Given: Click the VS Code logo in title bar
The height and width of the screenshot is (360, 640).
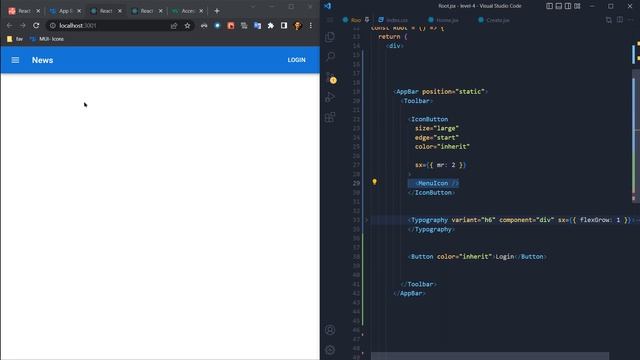Looking at the screenshot, I should (x=328, y=6).
